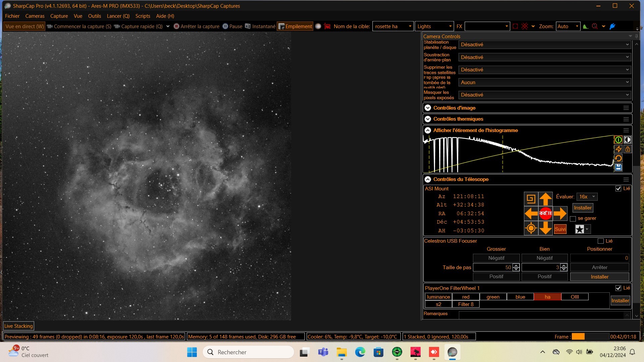
Task: Stop mount movement with red ARRÊTE button
Action: click(x=546, y=214)
